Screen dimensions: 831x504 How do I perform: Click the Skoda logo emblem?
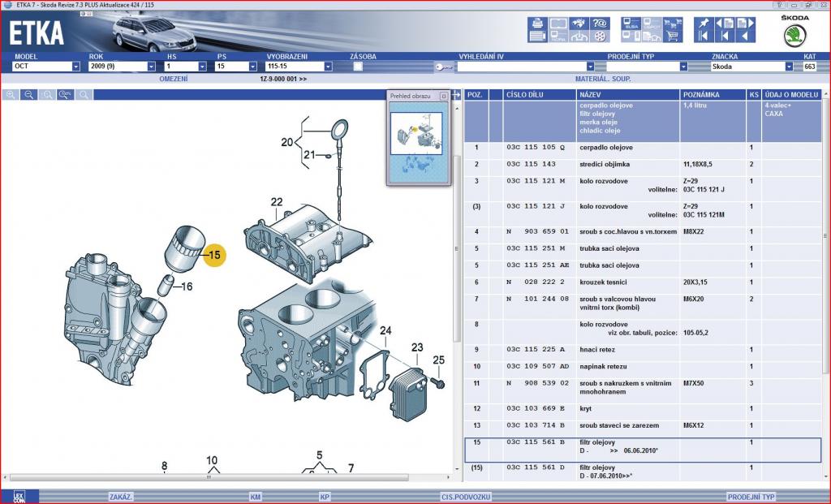point(795,36)
